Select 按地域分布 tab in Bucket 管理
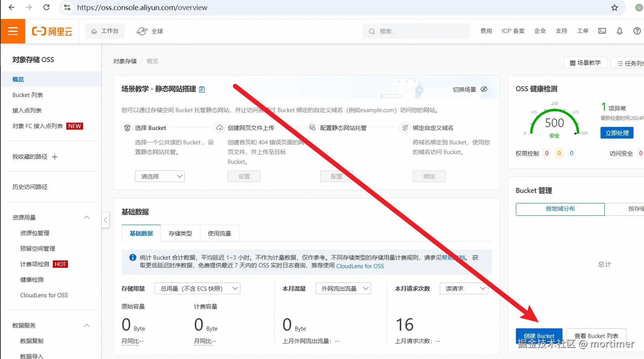Screen dimensions: 644x359 click(x=560, y=209)
